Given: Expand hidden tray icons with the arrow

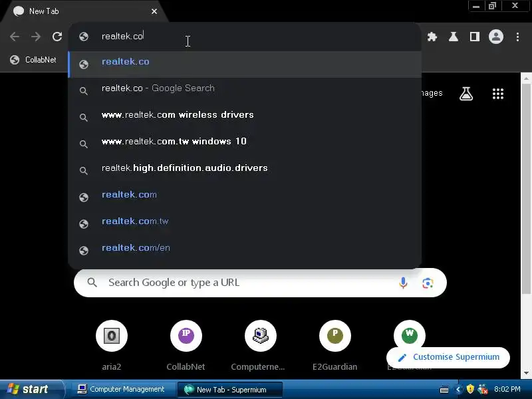Looking at the screenshot, I should click(x=458, y=389).
